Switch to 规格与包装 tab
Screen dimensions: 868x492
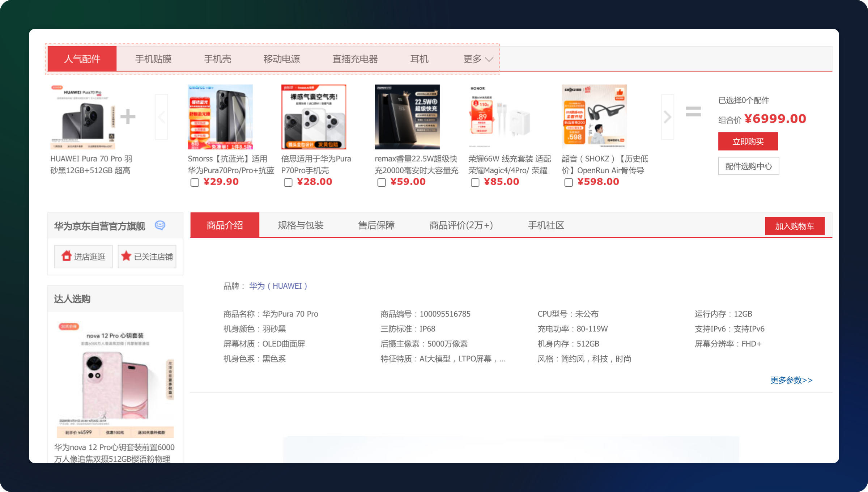click(300, 225)
